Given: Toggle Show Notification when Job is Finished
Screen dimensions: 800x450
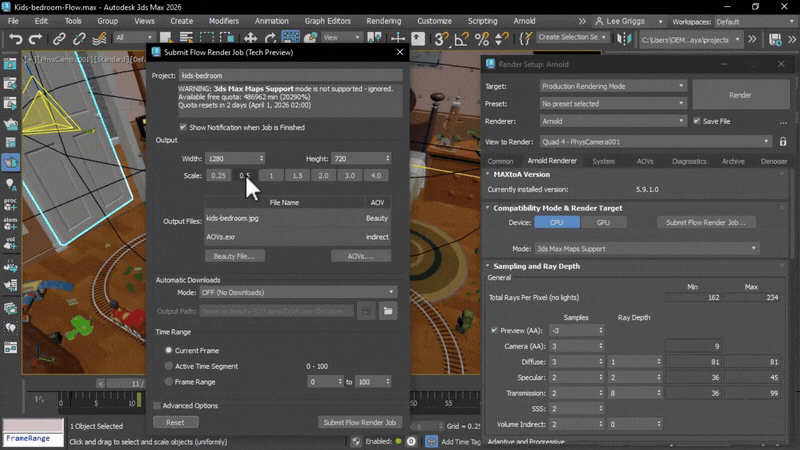Looking at the screenshot, I should point(183,127).
